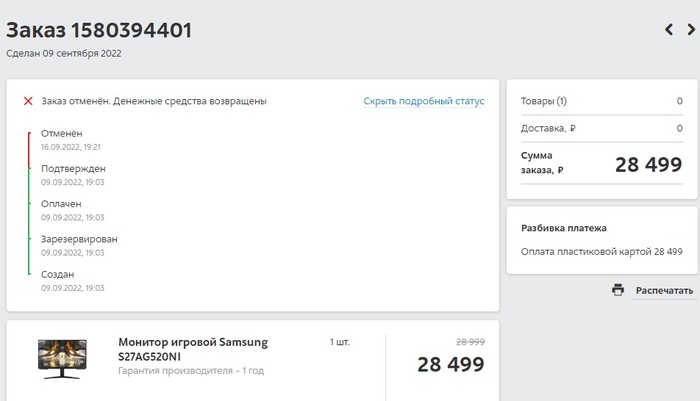Screen dimensions: 700x401
Task: Click the Товары (1) summary row
Action: (x=601, y=101)
